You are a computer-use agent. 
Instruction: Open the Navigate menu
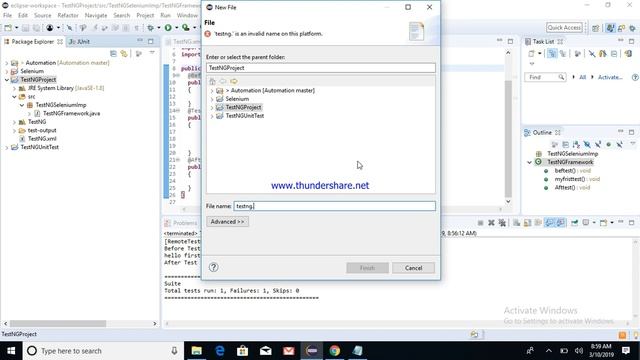[x=96, y=16]
